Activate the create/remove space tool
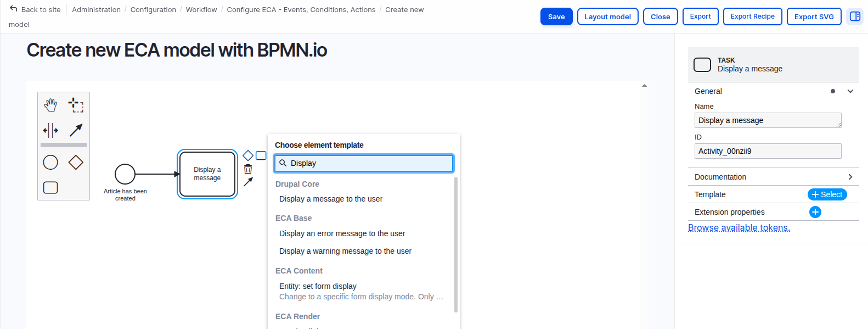This screenshot has height=329, width=868. [50, 130]
